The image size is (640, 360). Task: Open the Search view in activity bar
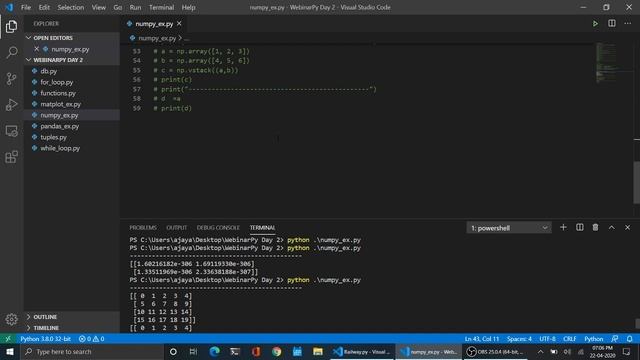(11, 52)
